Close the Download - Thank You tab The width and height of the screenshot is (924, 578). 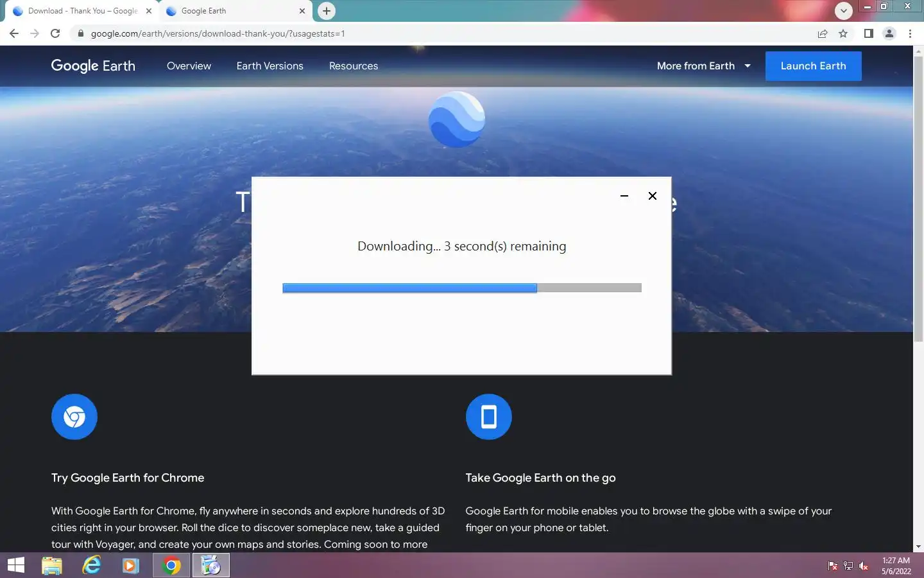click(149, 11)
